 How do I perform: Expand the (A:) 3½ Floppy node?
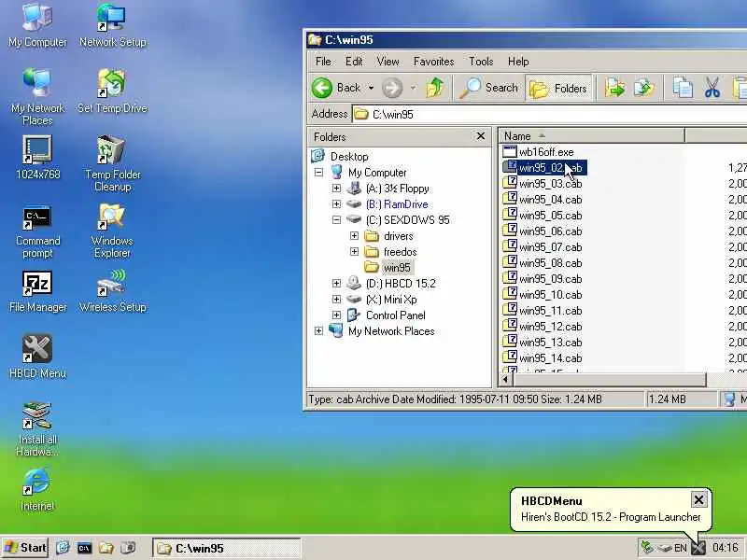(336, 189)
